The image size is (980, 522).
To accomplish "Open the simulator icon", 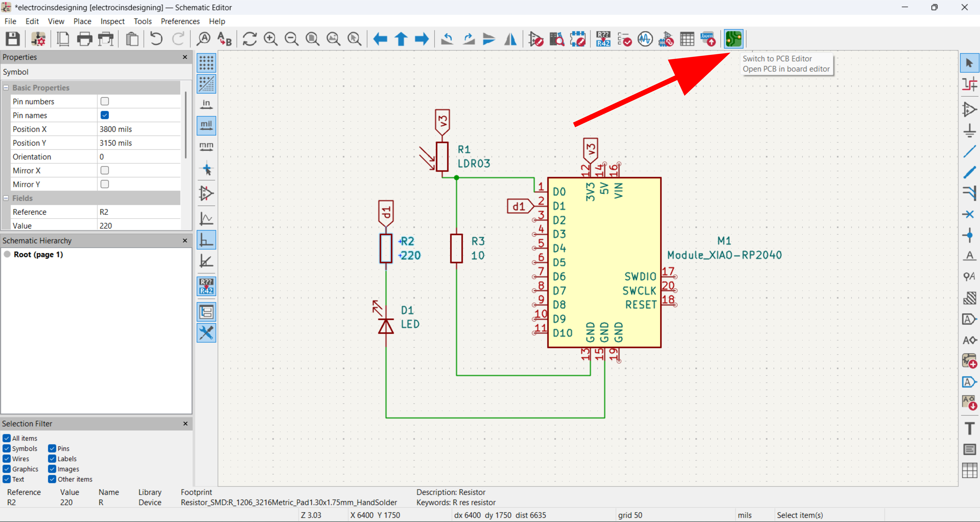I will pos(645,39).
